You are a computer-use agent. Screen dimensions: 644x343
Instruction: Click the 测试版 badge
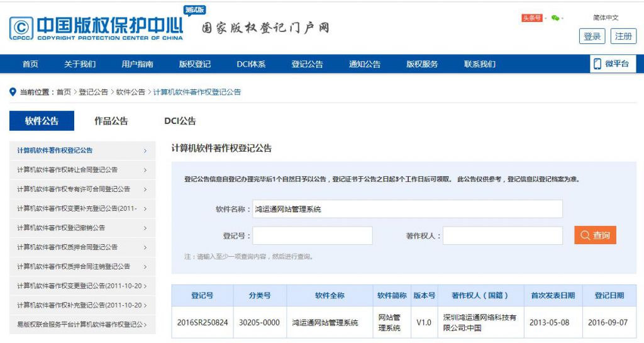tap(195, 10)
